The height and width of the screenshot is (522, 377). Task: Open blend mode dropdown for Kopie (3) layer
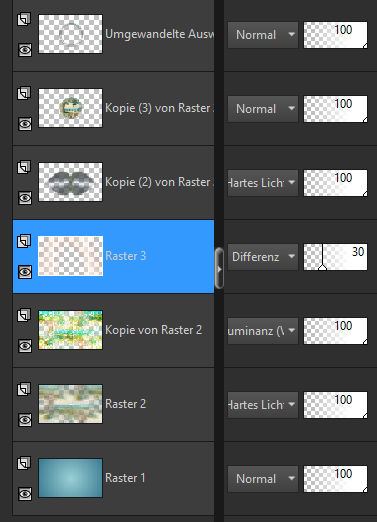tap(263, 109)
